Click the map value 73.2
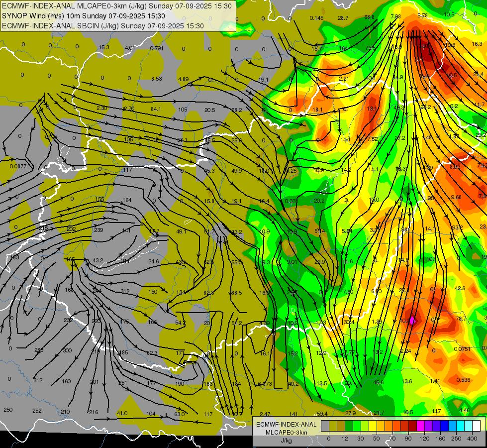487x448 pixels. click(x=237, y=232)
